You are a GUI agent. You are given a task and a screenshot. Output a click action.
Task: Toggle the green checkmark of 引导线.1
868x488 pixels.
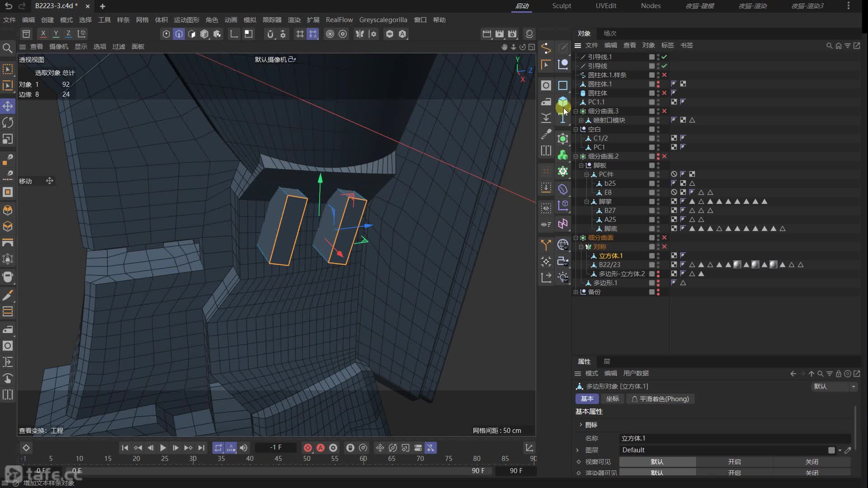tap(664, 57)
